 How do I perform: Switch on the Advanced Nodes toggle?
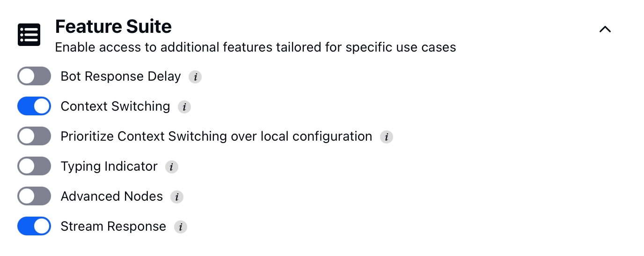coord(34,196)
